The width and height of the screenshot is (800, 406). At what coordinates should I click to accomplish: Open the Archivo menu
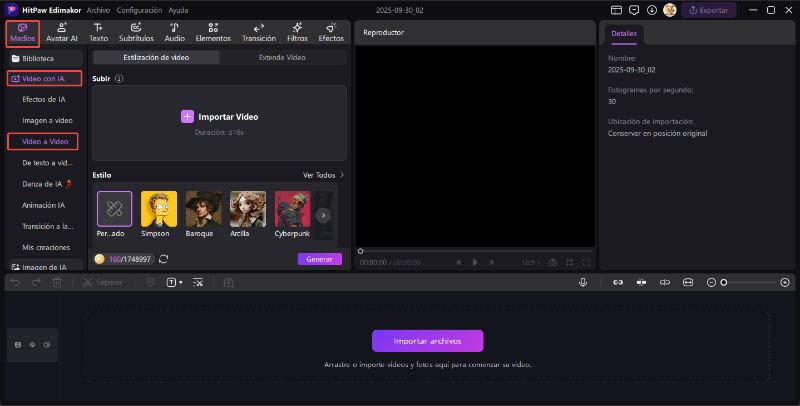click(x=98, y=9)
